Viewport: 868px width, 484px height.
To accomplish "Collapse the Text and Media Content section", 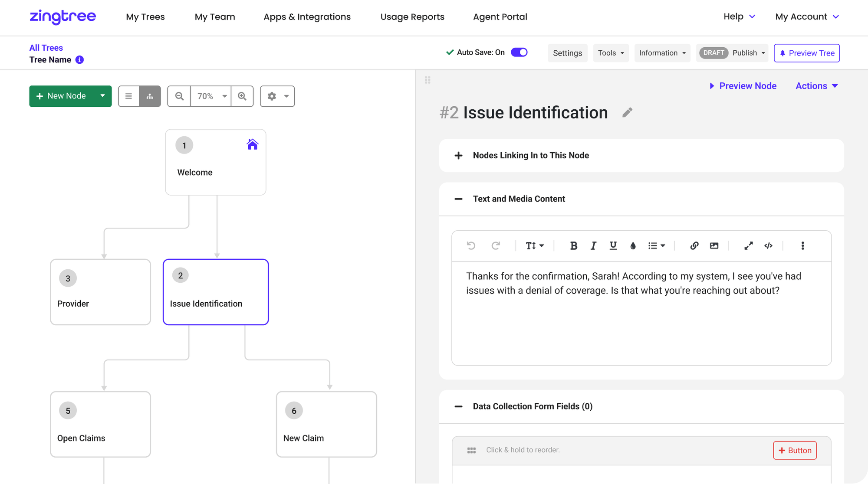I will [x=458, y=199].
